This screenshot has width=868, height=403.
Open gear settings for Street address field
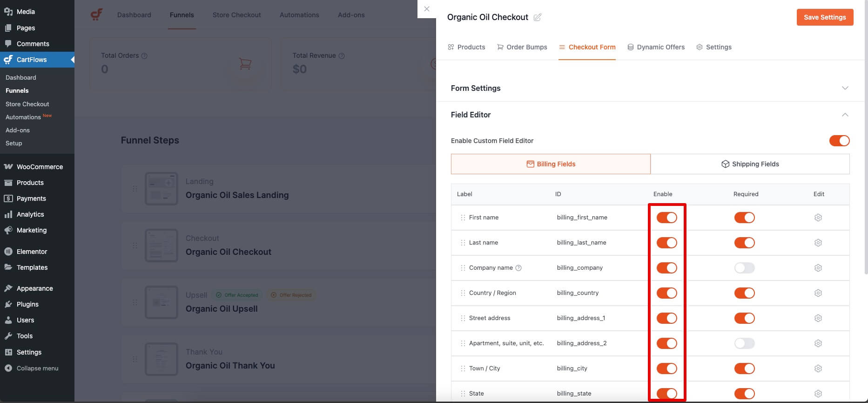[x=818, y=318]
